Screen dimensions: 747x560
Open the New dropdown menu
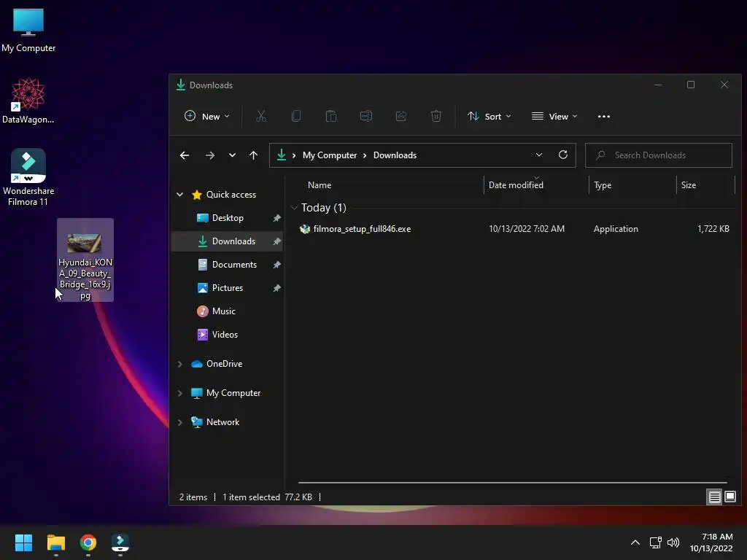[x=206, y=116]
